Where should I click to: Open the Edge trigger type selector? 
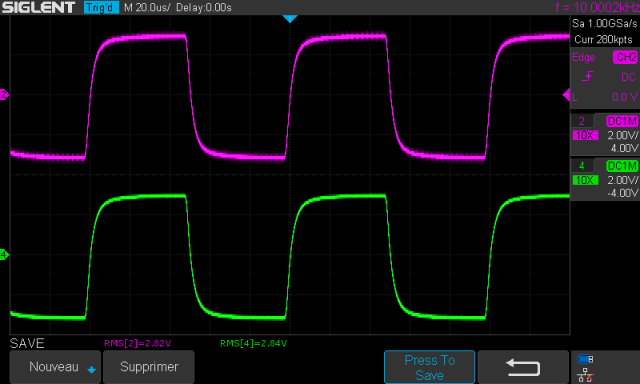[583, 58]
